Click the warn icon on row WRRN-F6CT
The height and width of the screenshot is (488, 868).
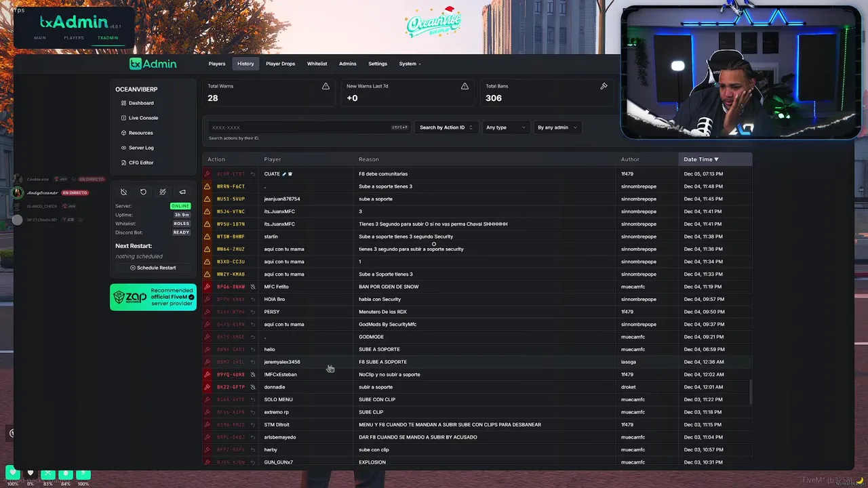pos(208,186)
